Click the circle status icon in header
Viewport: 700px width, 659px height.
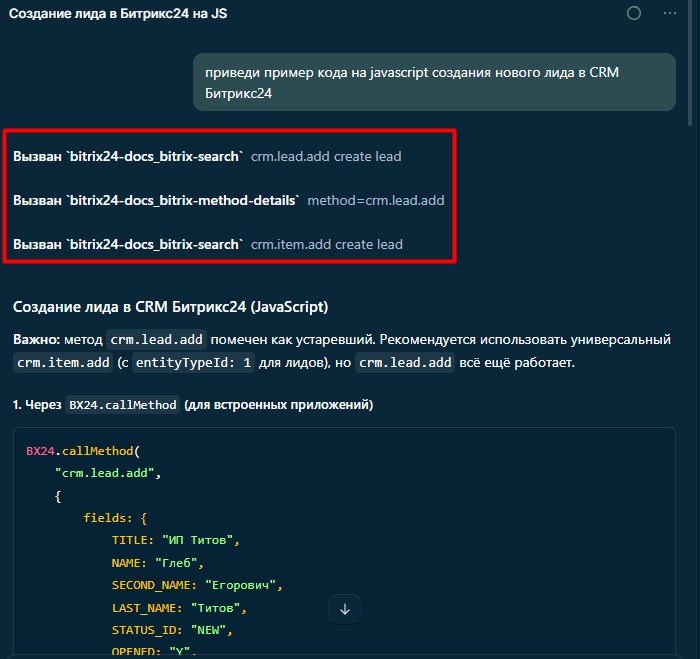click(x=633, y=13)
